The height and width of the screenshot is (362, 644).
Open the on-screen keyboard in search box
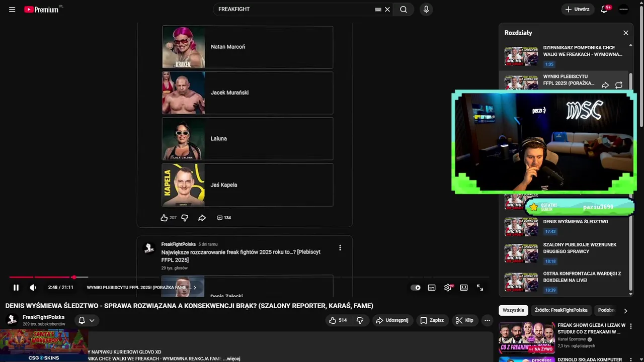click(378, 9)
